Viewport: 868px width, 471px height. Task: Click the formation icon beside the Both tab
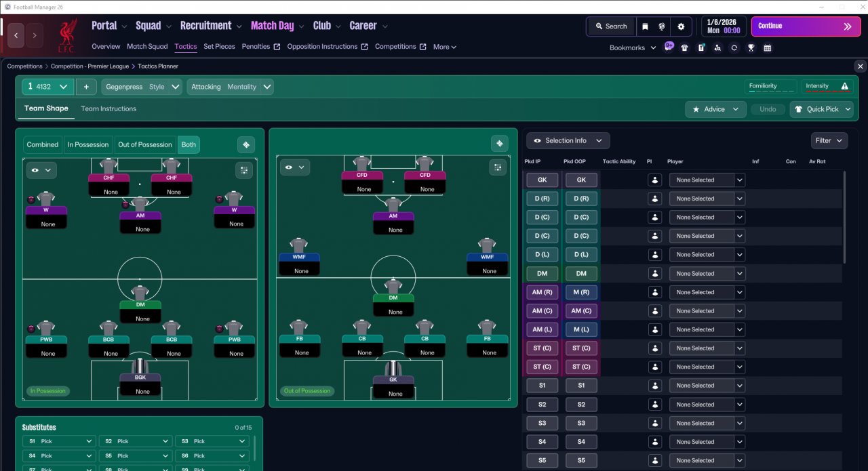click(x=246, y=144)
